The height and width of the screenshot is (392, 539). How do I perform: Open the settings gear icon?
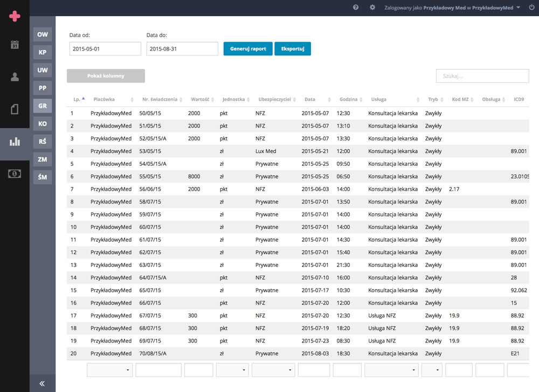[x=372, y=8]
